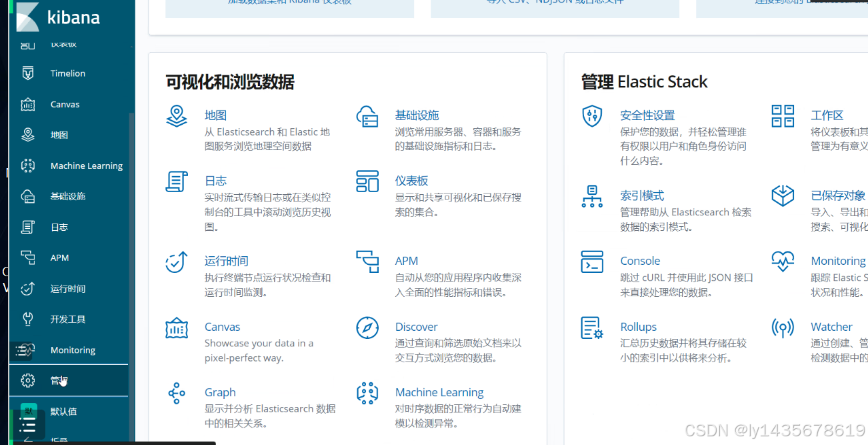This screenshot has height=445, width=868.
Task: Click the 管理 Elastic Stack heading
Action: (644, 82)
